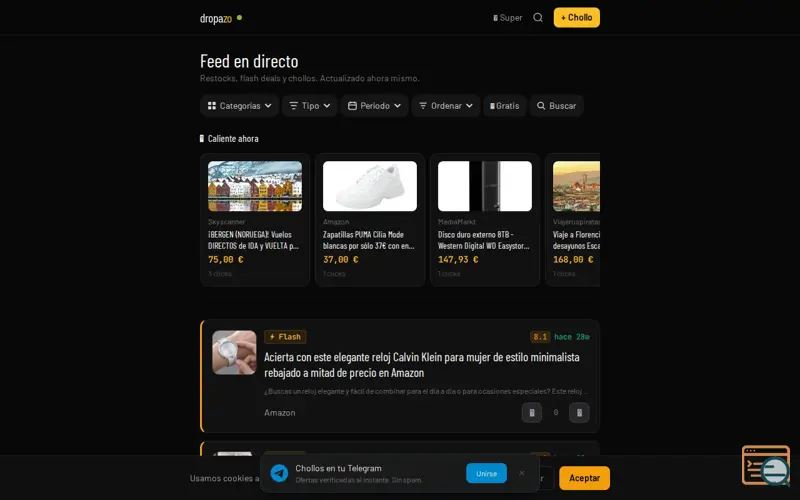Screen dimensions: 800x500
Task: Click the chat widget icon bottom right
Action: [x=766, y=465]
